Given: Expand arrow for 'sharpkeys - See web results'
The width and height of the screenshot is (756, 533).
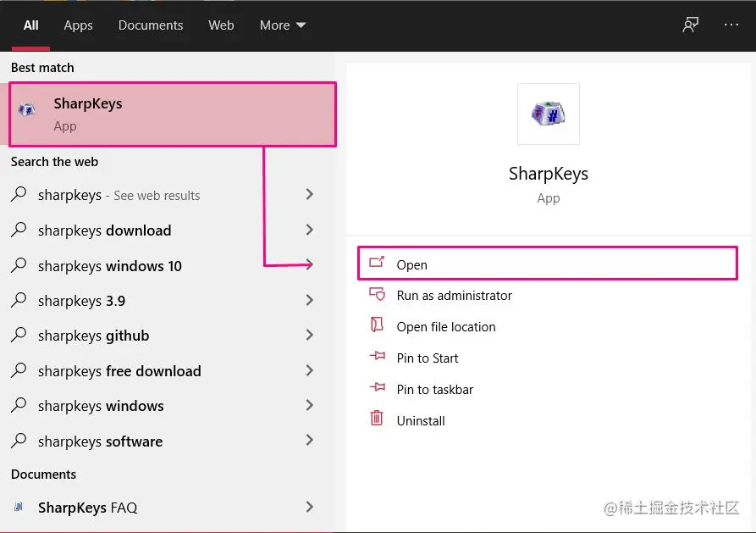Looking at the screenshot, I should pyautogui.click(x=310, y=194).
